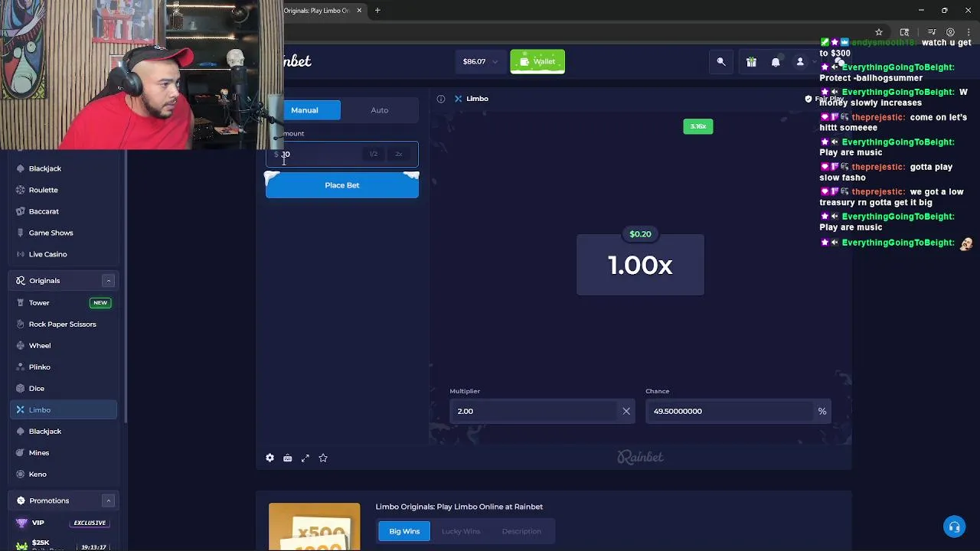Focus the Multiplier 2.00 input
Viewport: 980px width, 551px height.
coord(534,411)
